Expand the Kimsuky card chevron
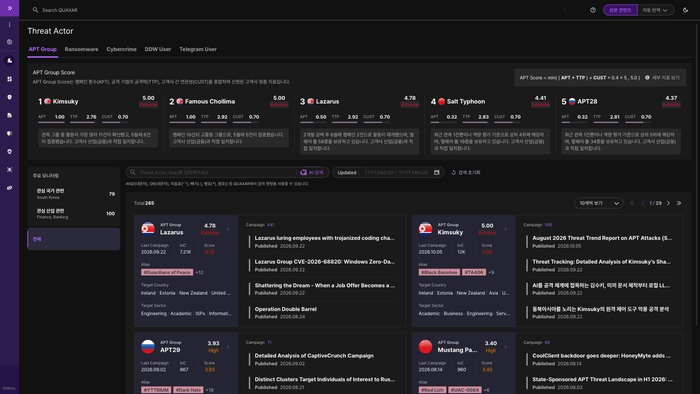 505,229
